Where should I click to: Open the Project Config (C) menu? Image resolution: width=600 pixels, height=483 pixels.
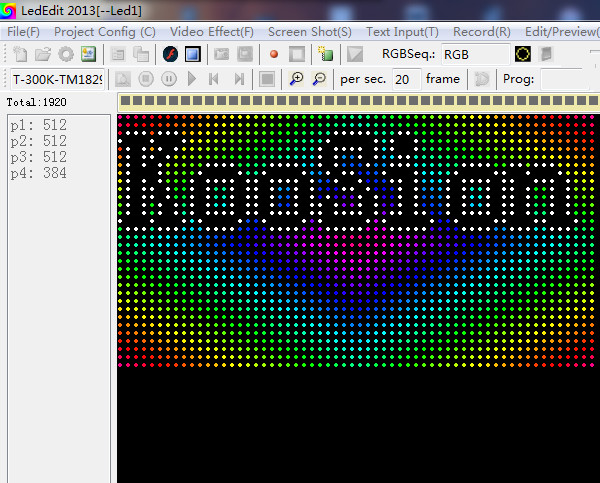pyautogui.click(x=105, y=31)
